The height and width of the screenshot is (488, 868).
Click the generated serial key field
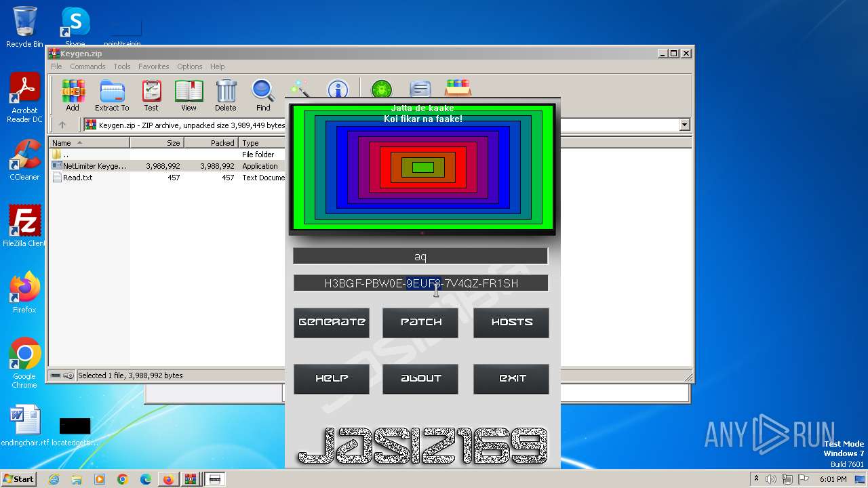tap(420, 283)
